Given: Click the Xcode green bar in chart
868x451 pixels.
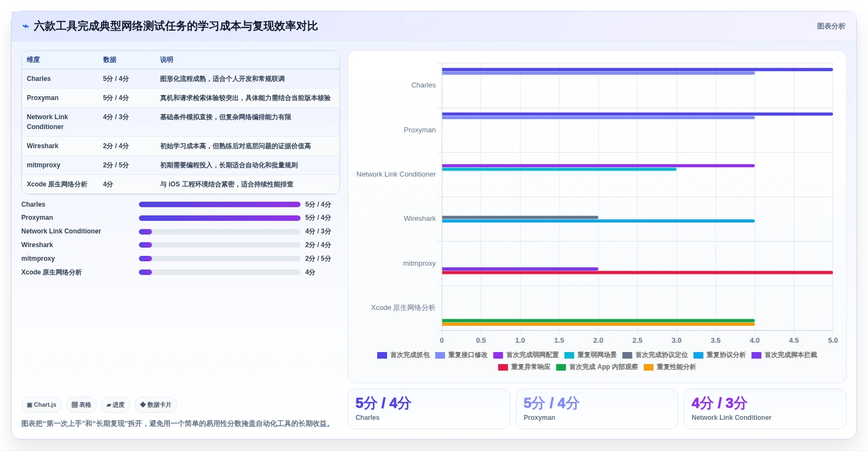Looking at the screenshot, I should [599, 320].
